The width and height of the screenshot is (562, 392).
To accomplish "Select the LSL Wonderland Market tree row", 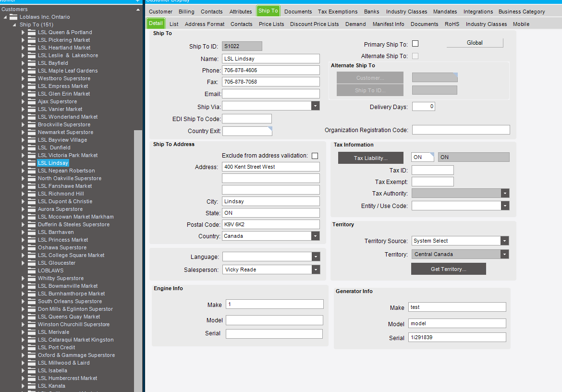I will pyautogui.click(x=68, y=117).
